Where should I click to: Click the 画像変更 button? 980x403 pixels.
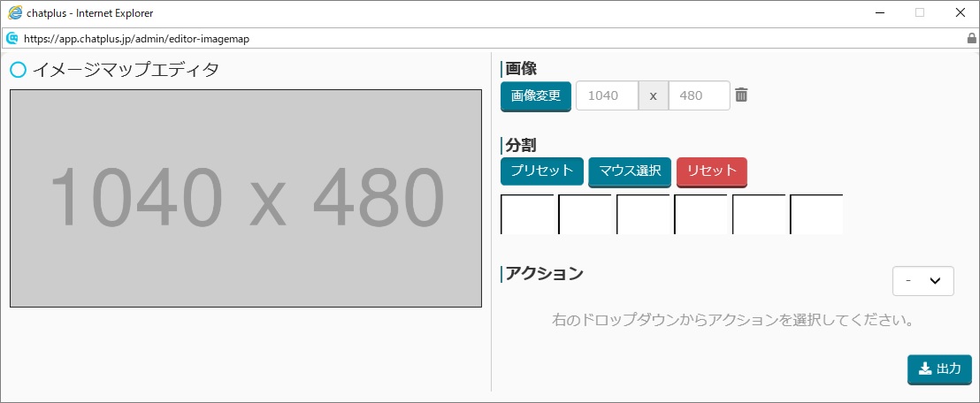(x=536, y=95)
